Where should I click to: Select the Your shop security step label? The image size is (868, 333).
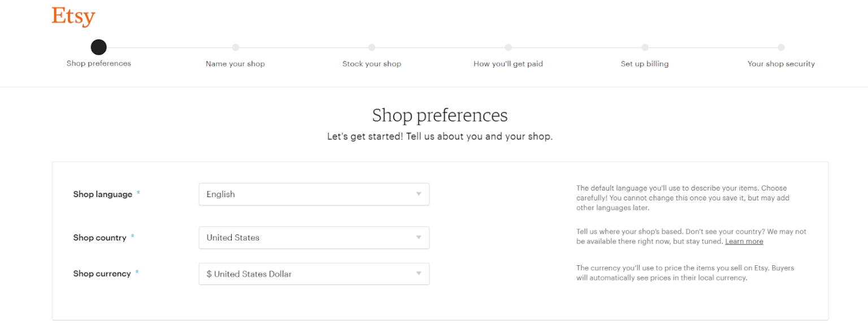click(x=782, y=63)
